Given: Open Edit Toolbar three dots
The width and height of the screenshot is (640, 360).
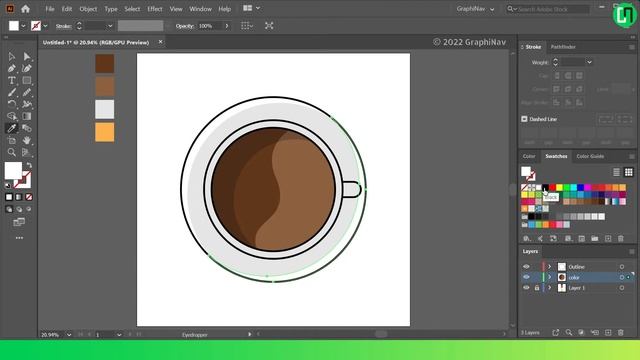Looking at the screenshot, I should point(19,238).
